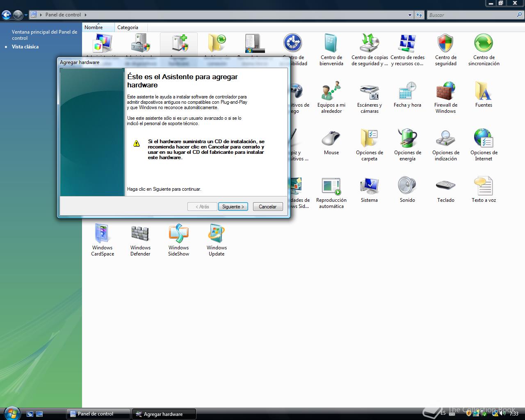Open the recent pages dropdown arrow
Image resolution: width=525 pixels, height=420 pixels.
(x=26, y=15)
